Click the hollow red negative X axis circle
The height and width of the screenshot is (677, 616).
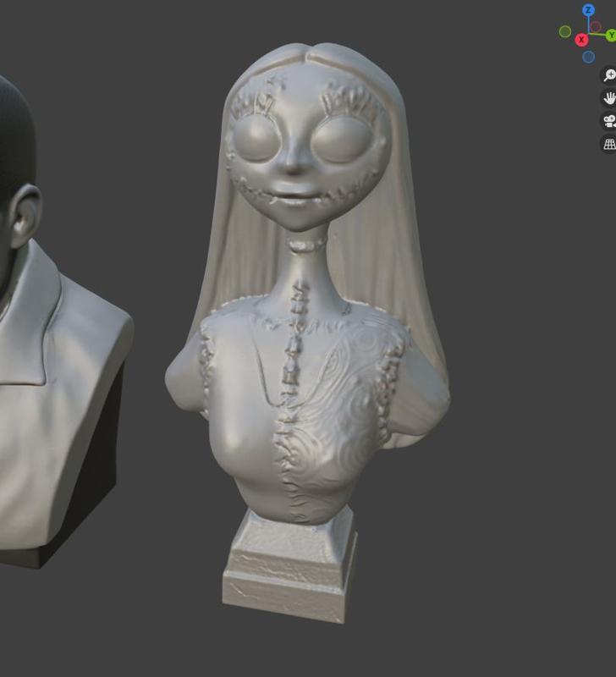(596, 27)
